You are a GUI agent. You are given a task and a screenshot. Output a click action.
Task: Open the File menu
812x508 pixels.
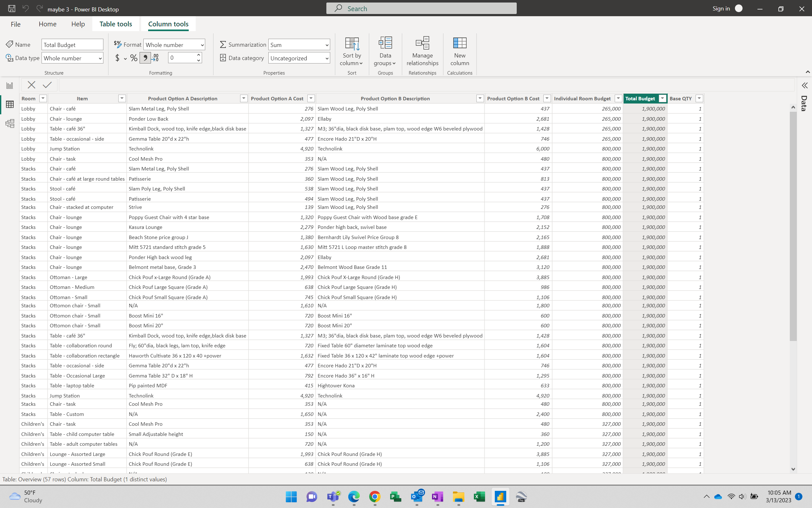pyautogui.click(x=16, y=24)
